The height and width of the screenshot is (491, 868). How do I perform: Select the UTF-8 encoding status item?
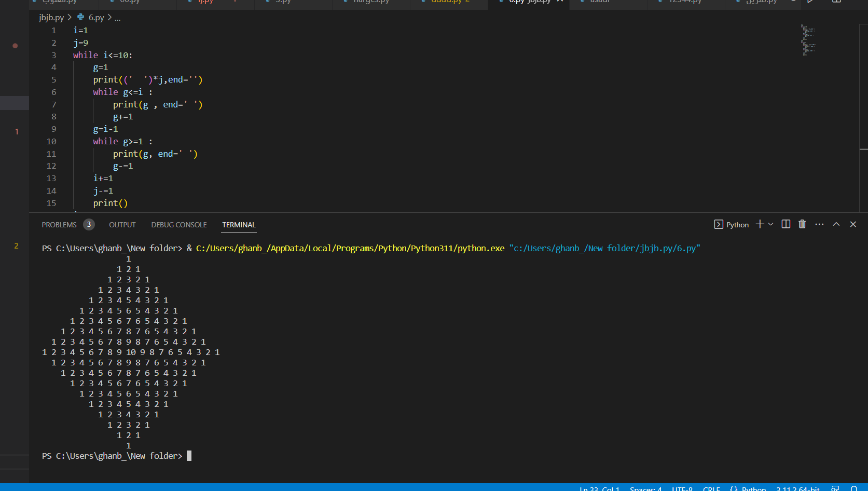coord(682,488)
